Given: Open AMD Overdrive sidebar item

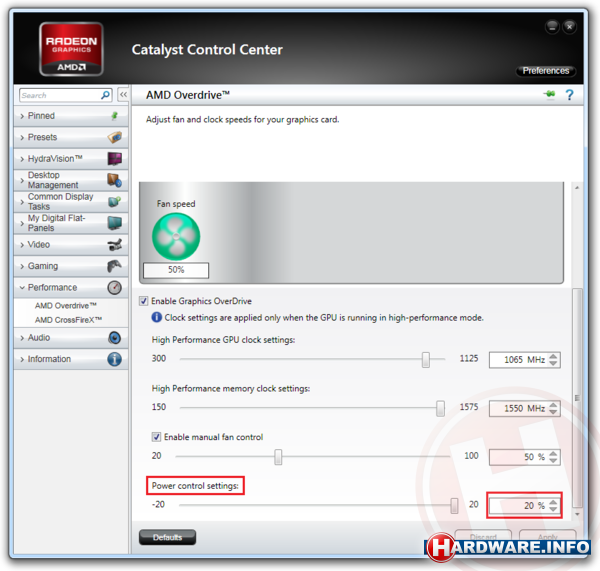Looking at the screenshot, I should (x=66, y=305).
